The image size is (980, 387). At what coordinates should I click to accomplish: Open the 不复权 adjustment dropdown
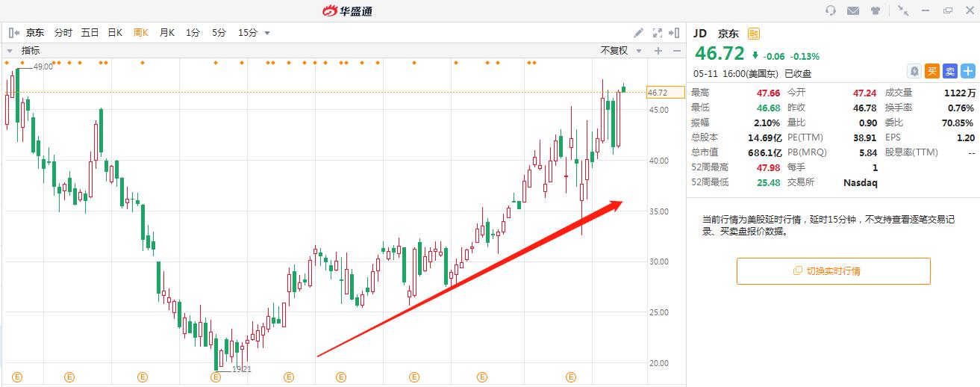(x=619, y=51)
